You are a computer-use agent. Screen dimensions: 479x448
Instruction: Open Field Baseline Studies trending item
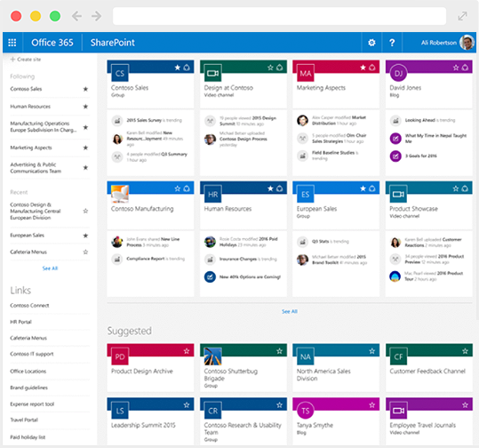point(335,156)
